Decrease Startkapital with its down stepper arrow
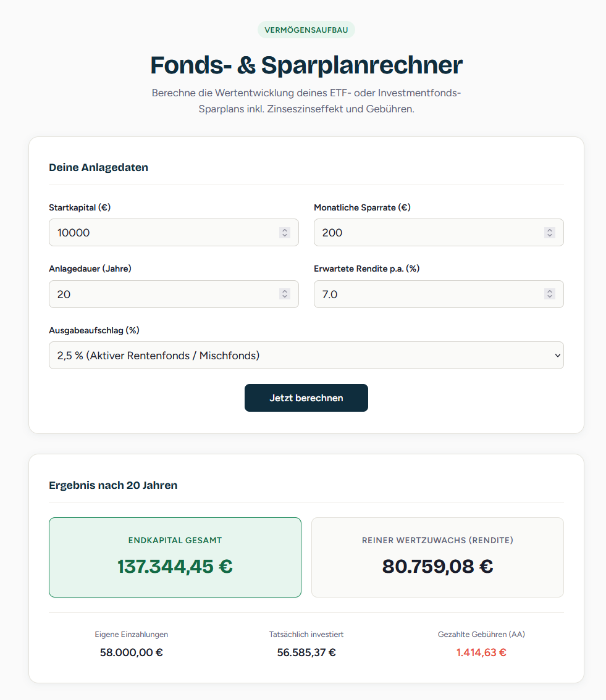The height and width of the screenshot is (700, 606). pos(285,235)
